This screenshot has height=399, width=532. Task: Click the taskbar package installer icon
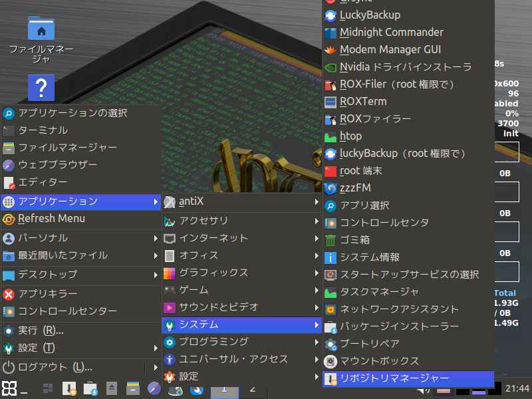90,388
